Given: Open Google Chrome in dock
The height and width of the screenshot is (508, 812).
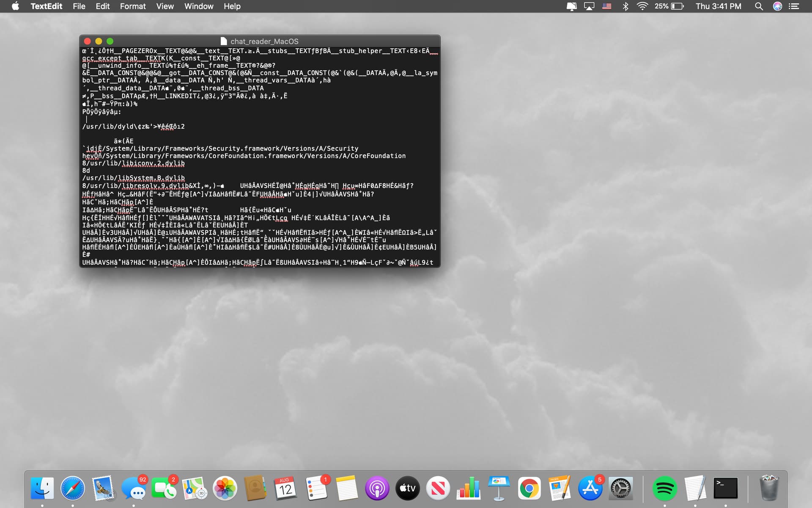Looking at the screenshot, I should click(529, 488).
